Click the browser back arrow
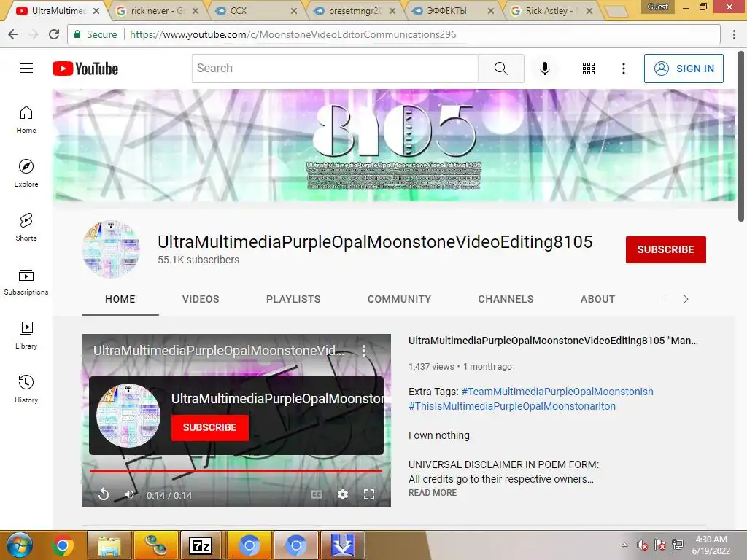The image size is (747, 560). click(13, 34)
